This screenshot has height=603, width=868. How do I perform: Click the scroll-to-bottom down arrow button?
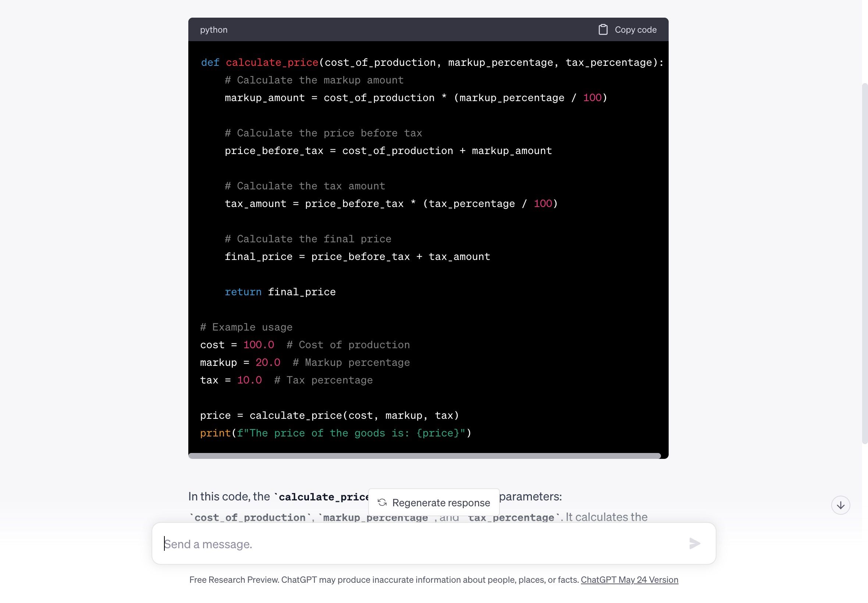(840, 505)
